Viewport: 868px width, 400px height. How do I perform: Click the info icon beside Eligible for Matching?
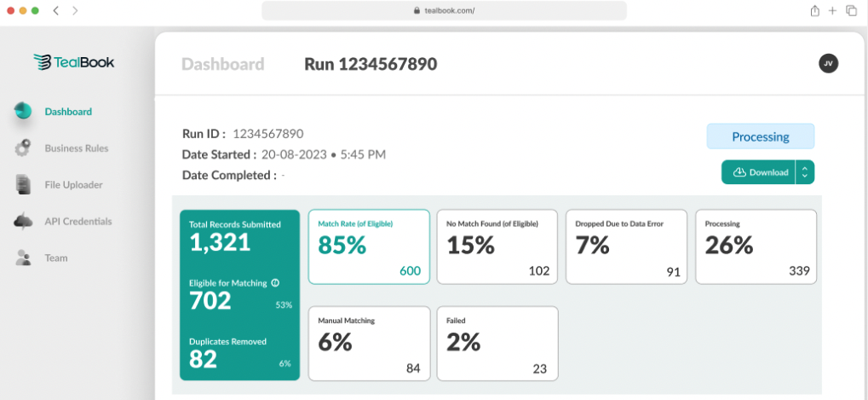276,283
